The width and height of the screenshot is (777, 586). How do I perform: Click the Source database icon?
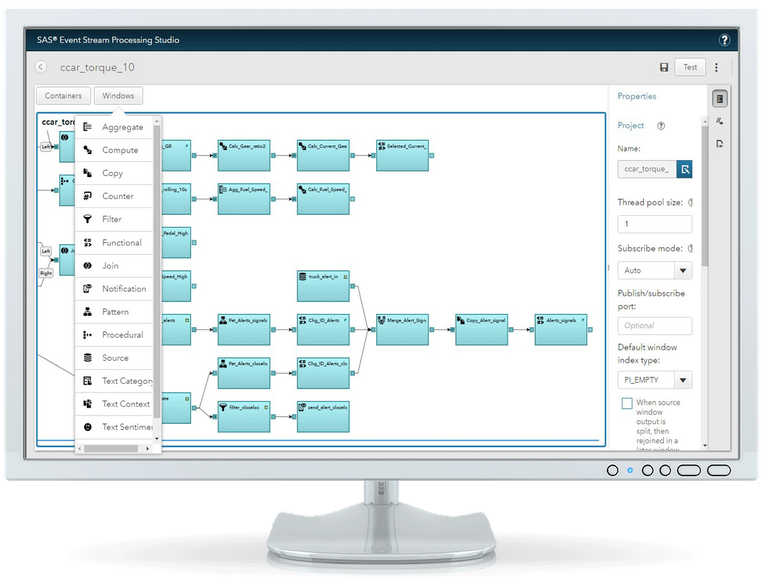click(x=88, y=358)
